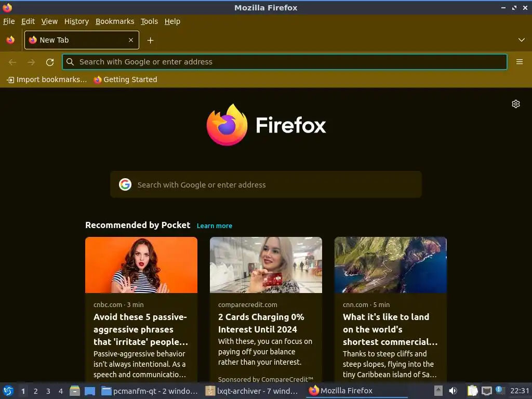532x399 pixels.
Task: Open the Edit menu
Action: pos(28,21)
